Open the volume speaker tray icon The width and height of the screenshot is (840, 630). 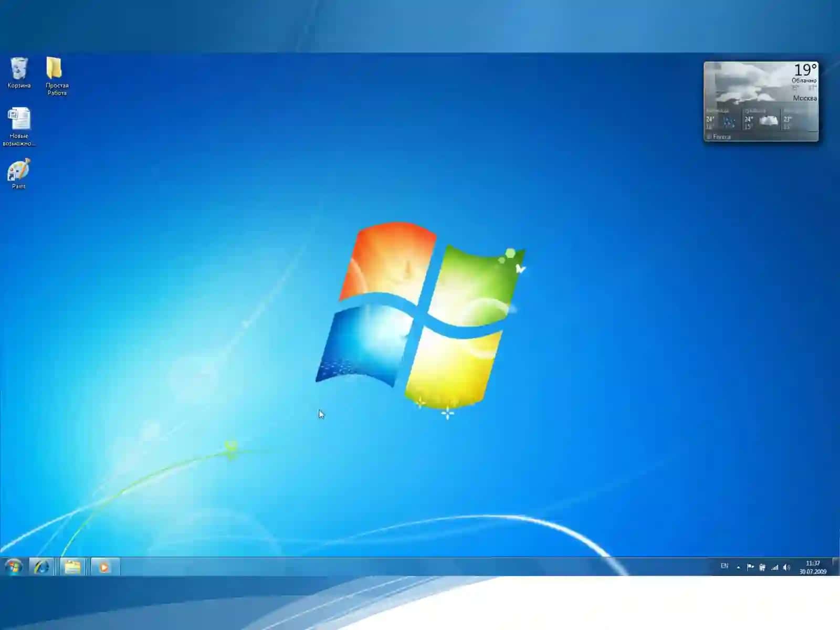786,567
